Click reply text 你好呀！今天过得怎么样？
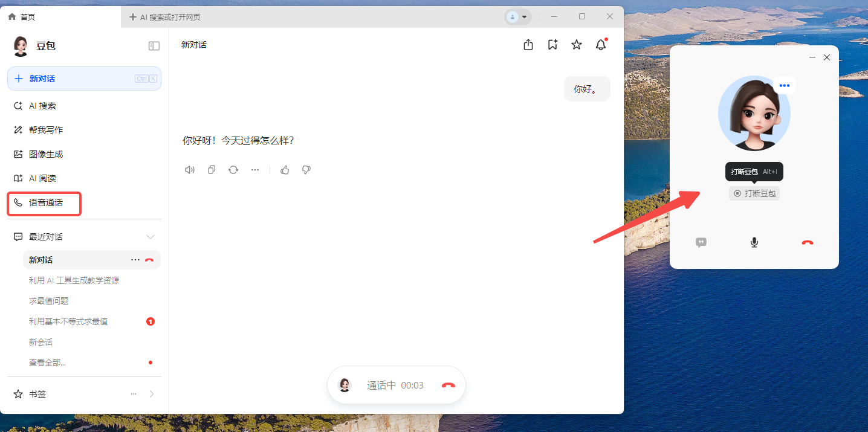868x432 pixels. click(x=238, y=141)
